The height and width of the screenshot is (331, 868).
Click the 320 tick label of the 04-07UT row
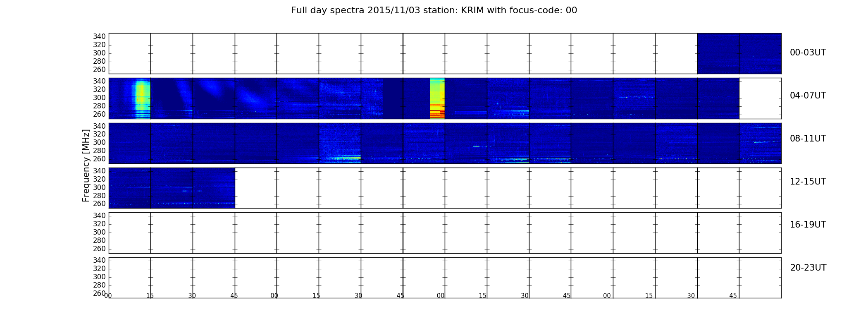click(99, 89)
